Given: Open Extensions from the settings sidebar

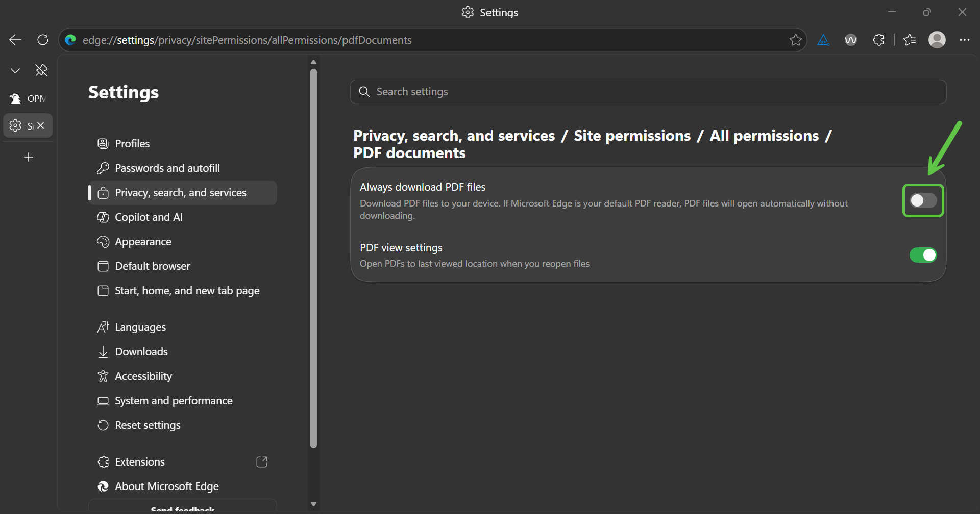Looking at the screenshot, I should pyautogui.click(x=183, y=462).
